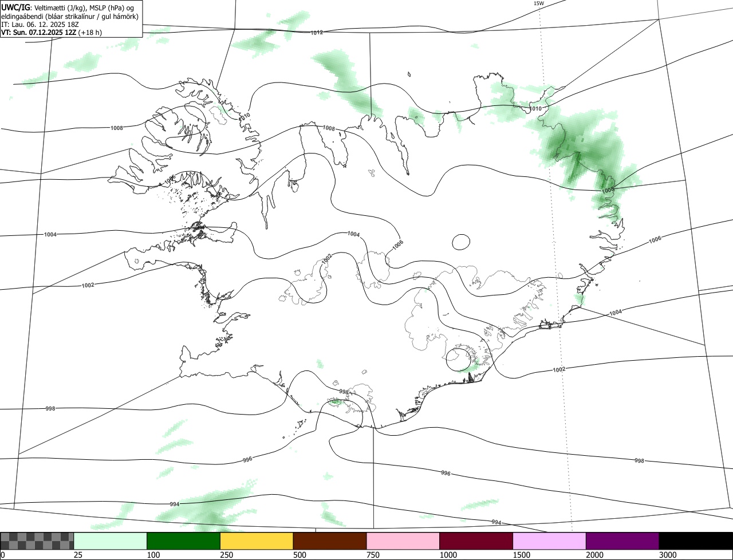Click the small closed isobar circle in east-central Iceland
This screenshot has height=560, width=733.
(461, 242)
